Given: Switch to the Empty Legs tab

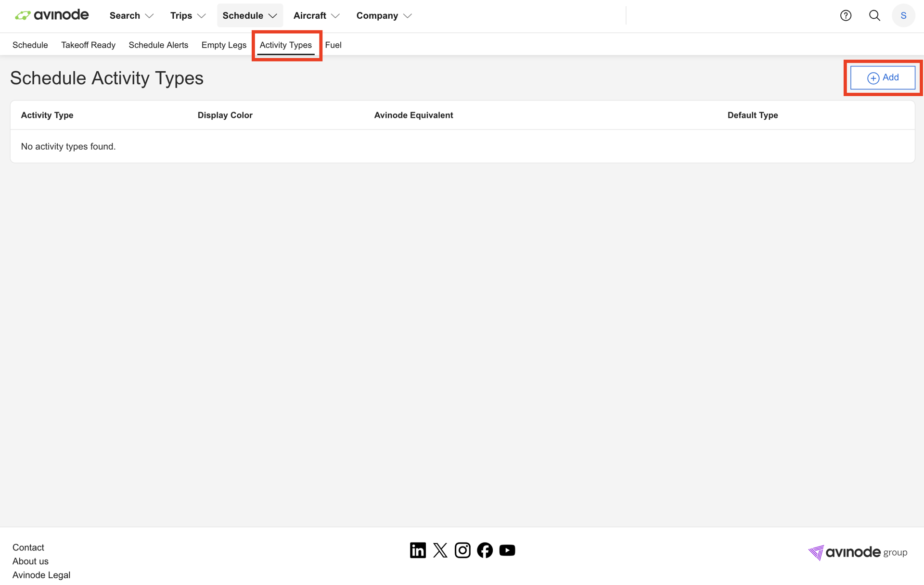Looking at the screenshot, I should tap(224, 45).
